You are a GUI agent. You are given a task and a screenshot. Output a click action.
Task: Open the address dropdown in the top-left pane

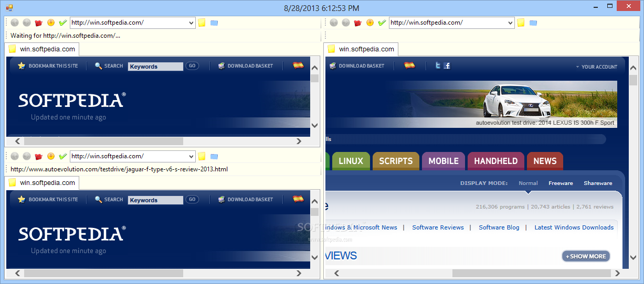[x=191, y=23]
